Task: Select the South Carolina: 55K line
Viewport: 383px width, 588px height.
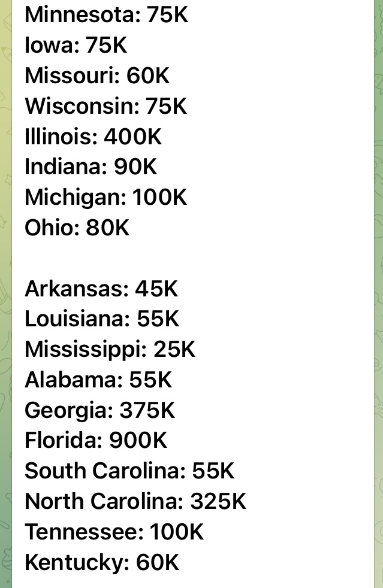Action: point(129,471)
